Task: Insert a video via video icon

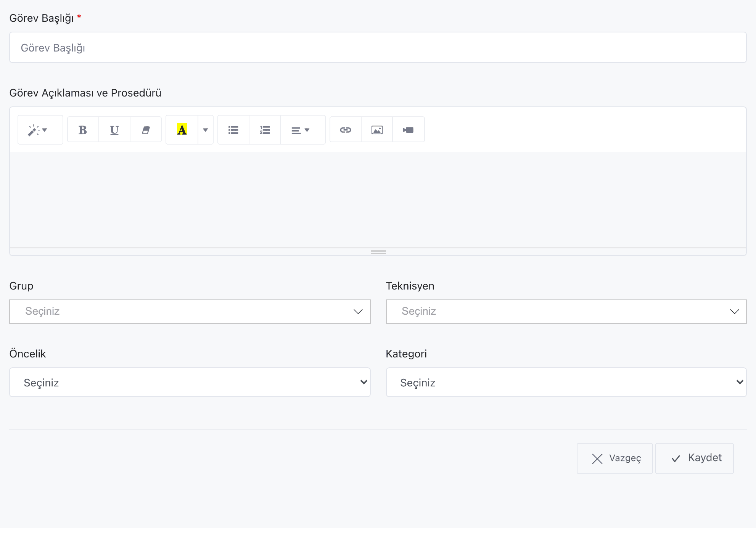Action: 409,130
